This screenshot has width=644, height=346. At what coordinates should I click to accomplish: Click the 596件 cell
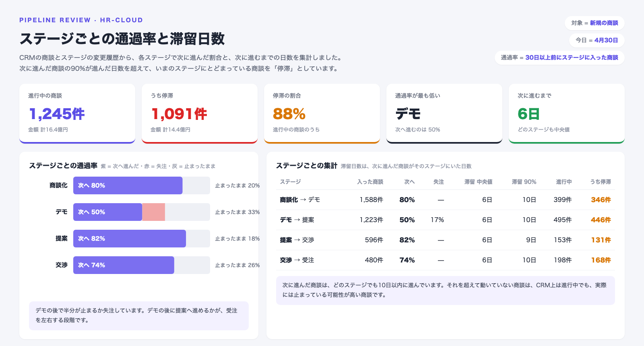coord(374,240)
